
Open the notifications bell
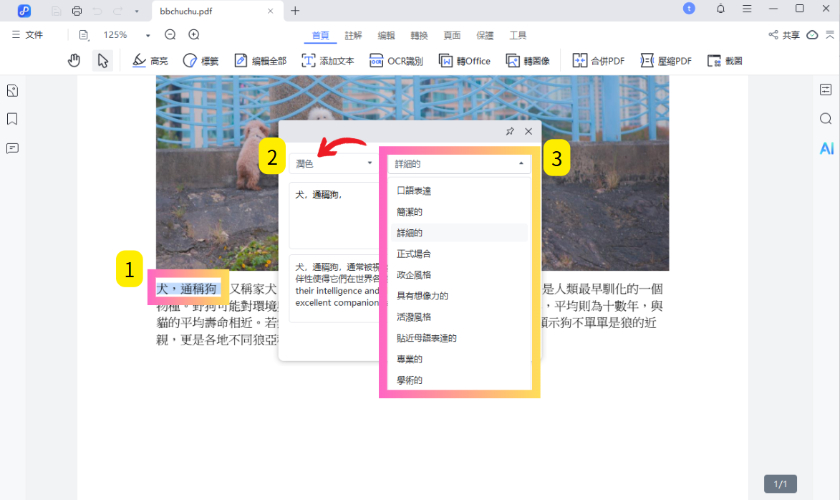(x=721, y=9)
